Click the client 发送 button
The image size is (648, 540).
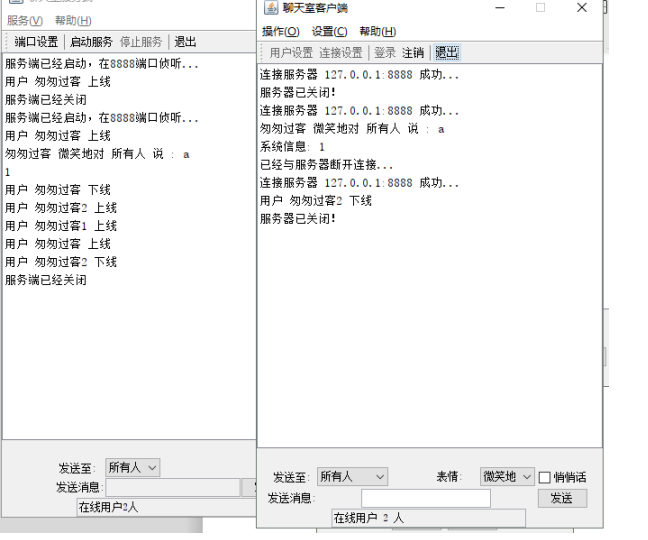(561, 498)
